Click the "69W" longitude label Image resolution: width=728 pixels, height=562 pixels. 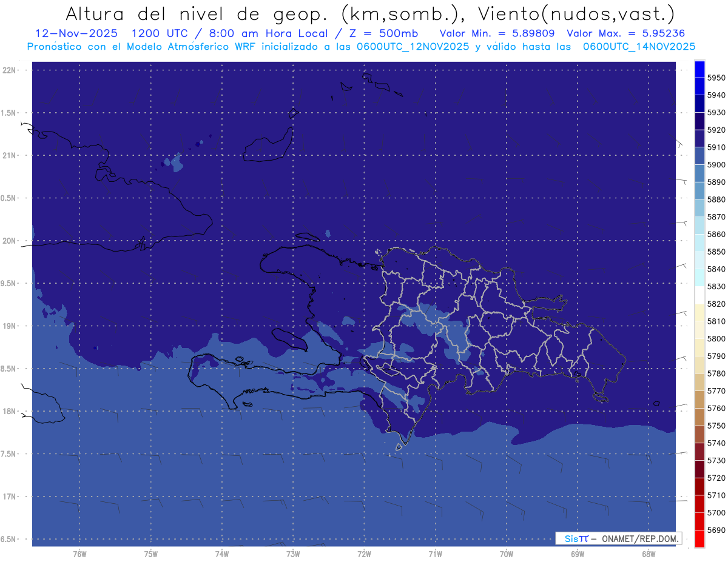578,554
